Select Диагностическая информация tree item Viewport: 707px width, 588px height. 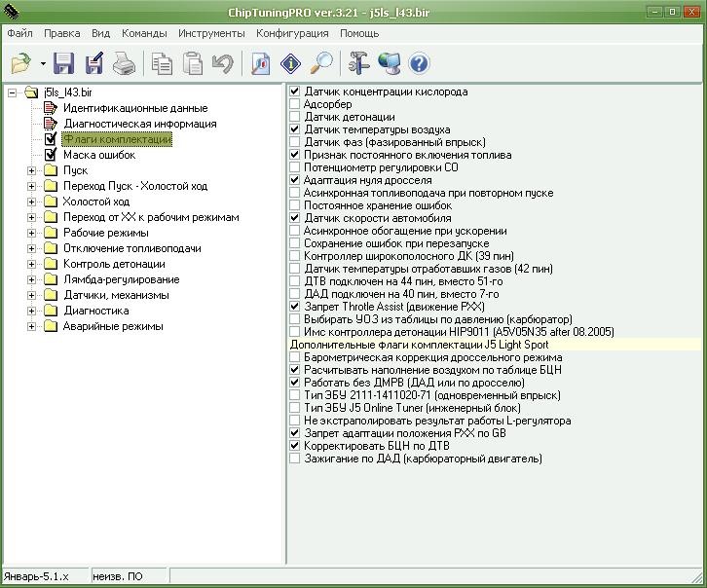tap(140, 124)
